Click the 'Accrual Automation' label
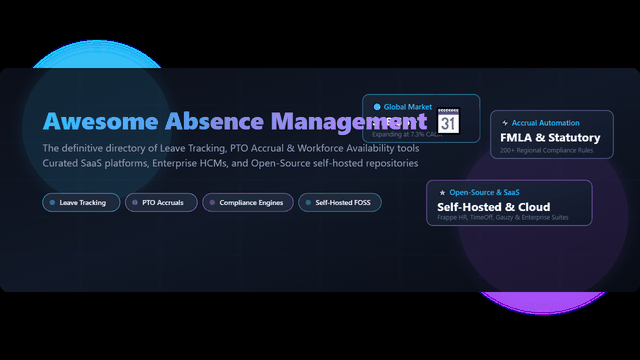 pyautogui.click(x=545, y=123)
